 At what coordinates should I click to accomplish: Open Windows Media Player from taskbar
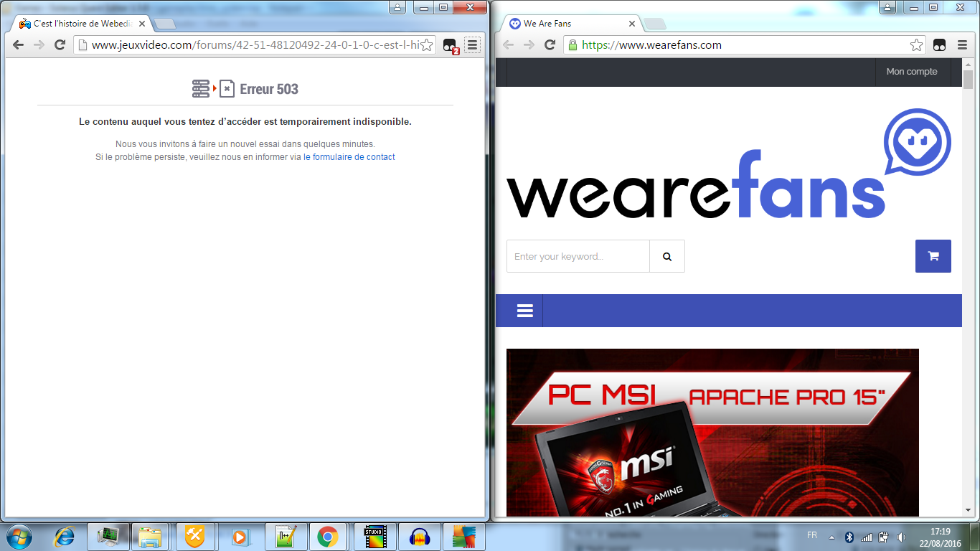tap(240, 537)
